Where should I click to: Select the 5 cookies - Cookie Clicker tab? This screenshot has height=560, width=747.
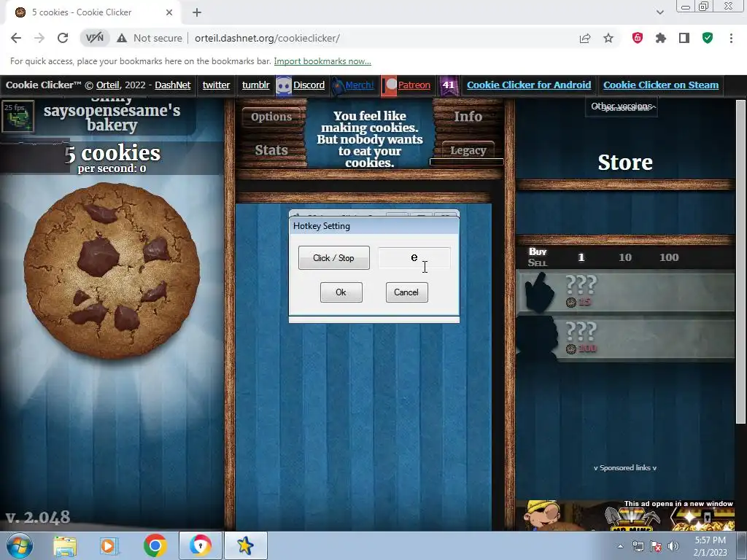click(x=93, y=12)
